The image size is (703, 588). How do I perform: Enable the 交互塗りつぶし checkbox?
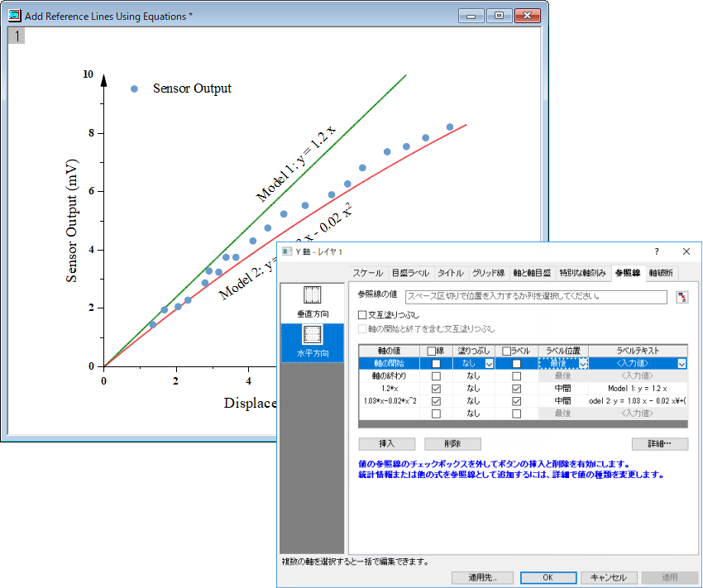tap(362, 315)
